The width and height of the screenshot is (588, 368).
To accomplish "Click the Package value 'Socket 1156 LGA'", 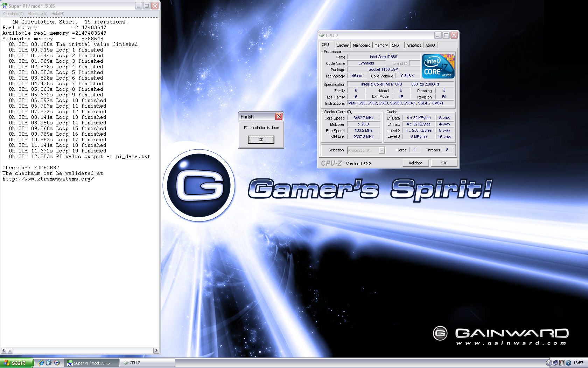I will tap(384, 70).
